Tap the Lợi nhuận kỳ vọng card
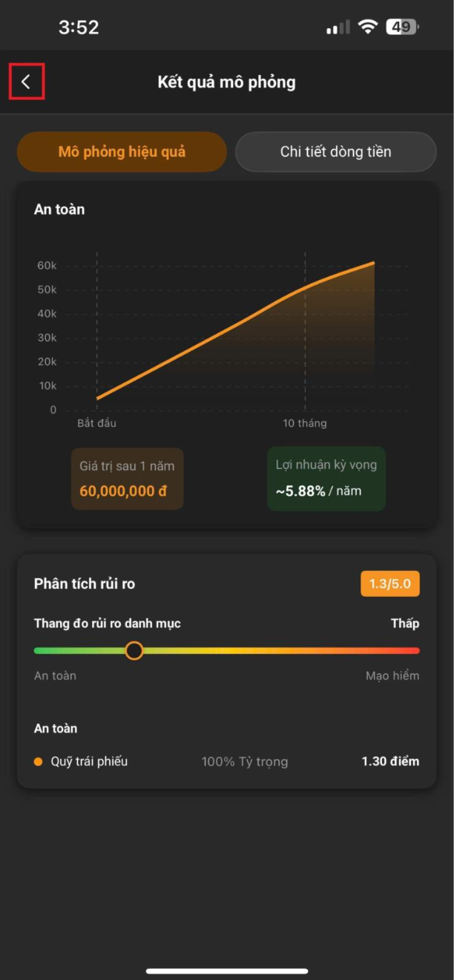Image resolution: width=454 pixels, height=980 pixels. tap(326, 479)
